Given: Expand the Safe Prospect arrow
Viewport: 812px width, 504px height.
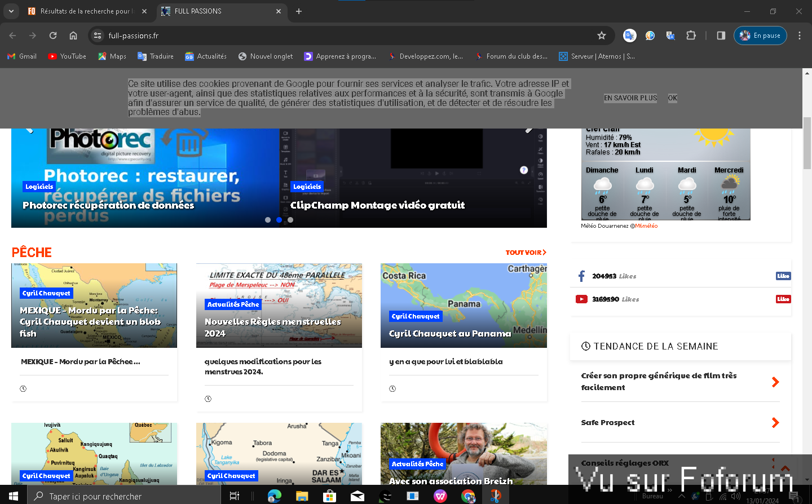Looking at the screenshot, I should [x=775, y=423].
